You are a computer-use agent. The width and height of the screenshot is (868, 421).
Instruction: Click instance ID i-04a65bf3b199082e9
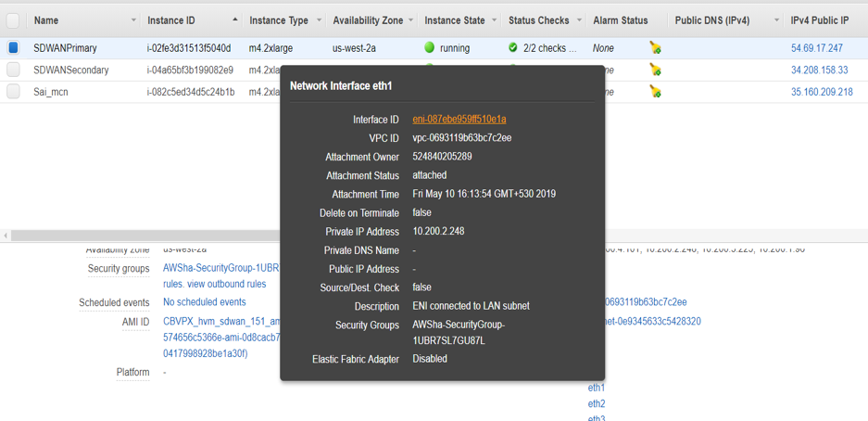click(x=190, y=70)
